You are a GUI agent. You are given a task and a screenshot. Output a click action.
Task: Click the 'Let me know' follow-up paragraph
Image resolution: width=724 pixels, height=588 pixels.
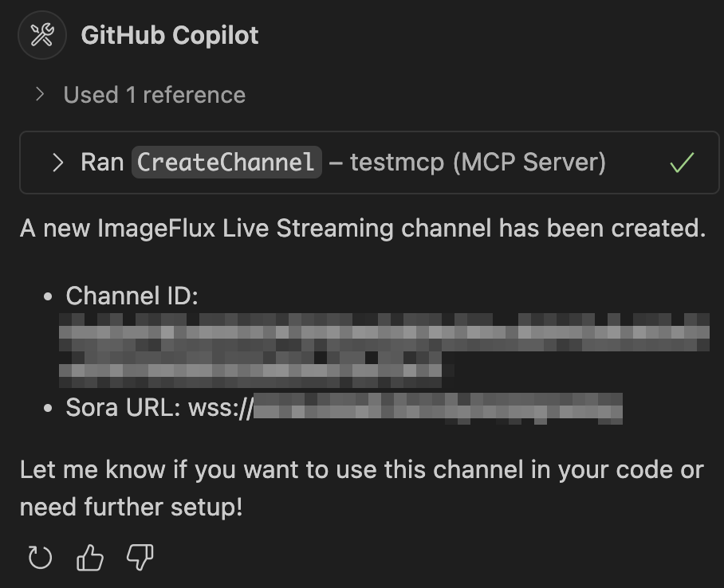[x=361, y=488]
